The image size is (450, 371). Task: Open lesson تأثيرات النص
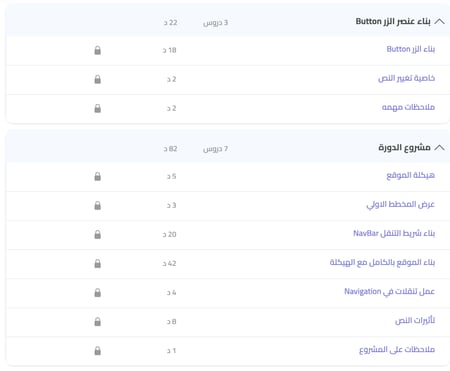[415, 321]
